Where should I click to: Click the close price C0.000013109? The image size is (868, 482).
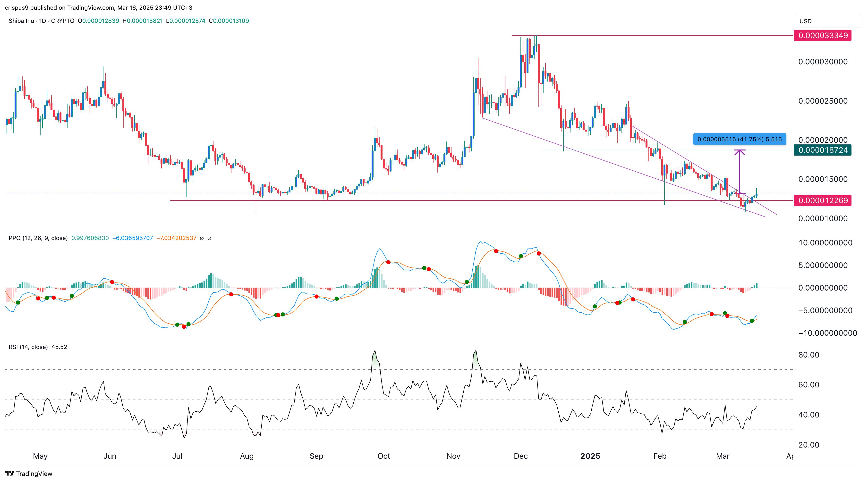click(x=229, y=21)
